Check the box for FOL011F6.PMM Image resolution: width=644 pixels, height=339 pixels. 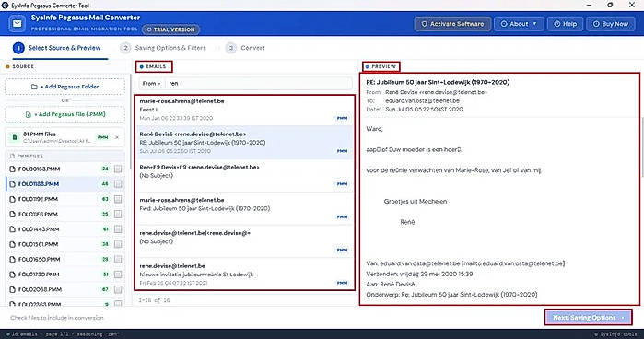118,214
